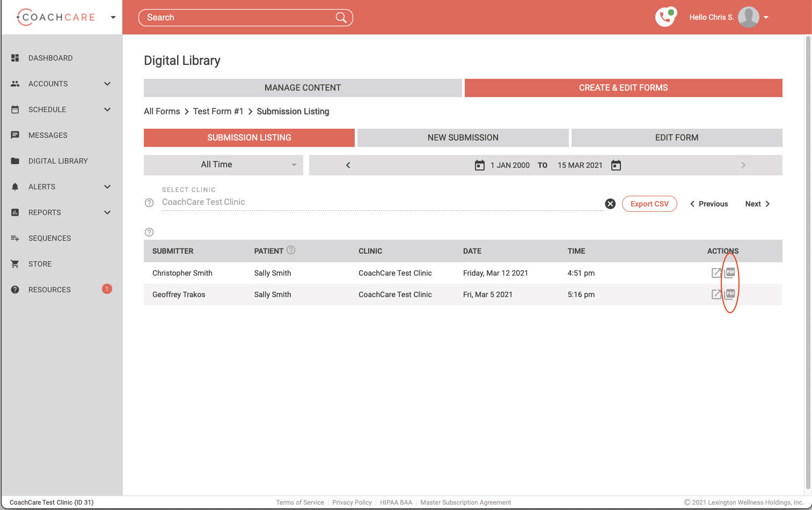Open the end date calendar icon
The image size is (812, 510).
616,165
